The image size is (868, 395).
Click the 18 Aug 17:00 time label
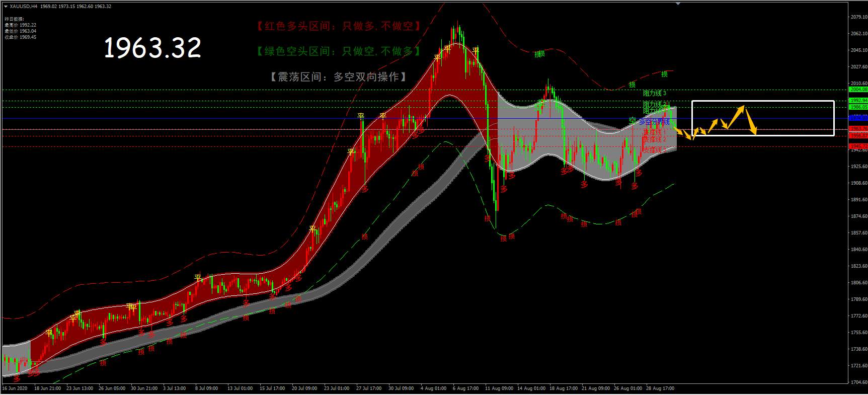564,388
